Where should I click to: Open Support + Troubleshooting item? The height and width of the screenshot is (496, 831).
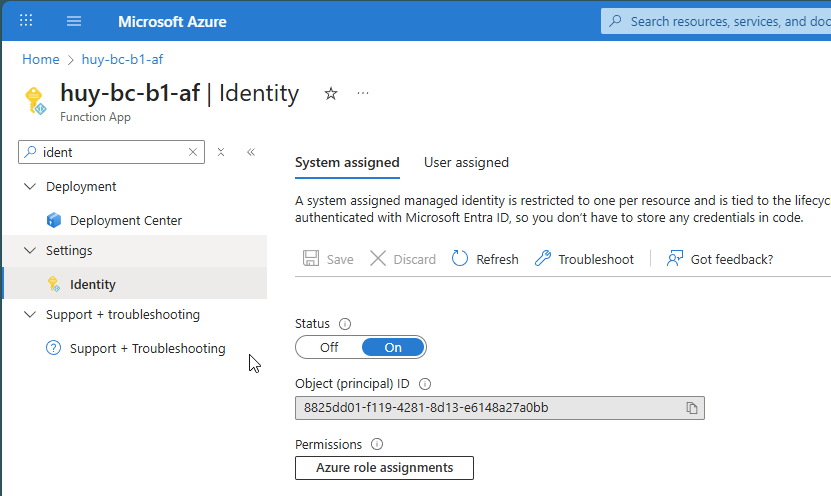[147, 348]
